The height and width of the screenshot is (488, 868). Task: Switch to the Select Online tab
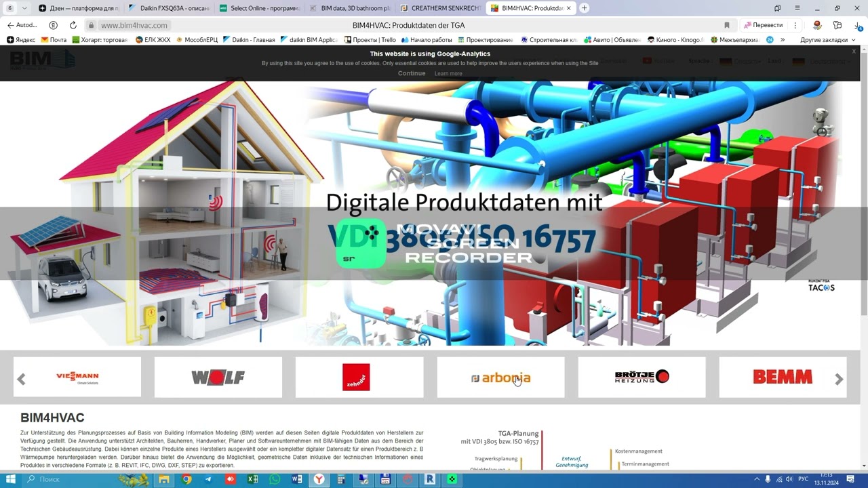click(x=260, y=8)
